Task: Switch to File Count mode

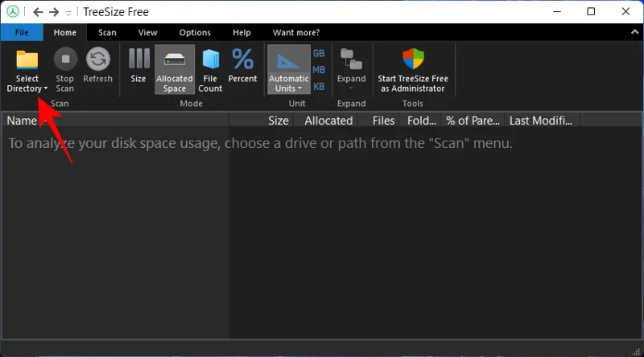Action: click(210, 70)
